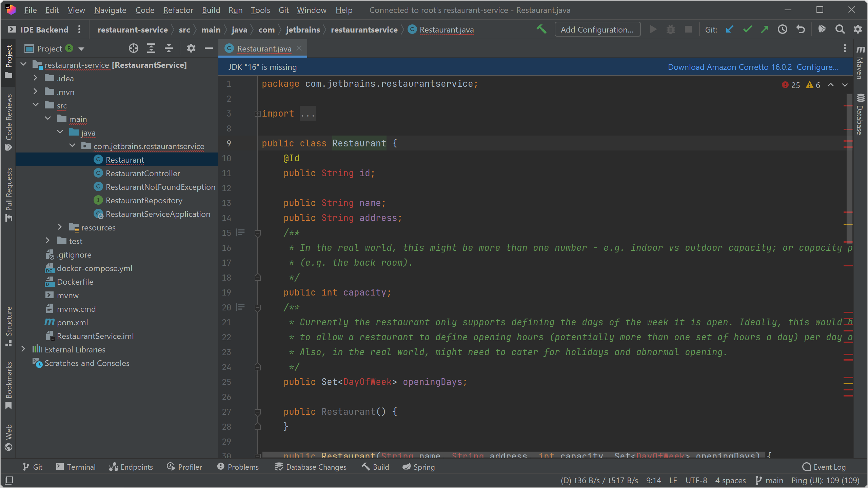Image resolution: width=868 pixels, height=488 pixels.
Task: Click the Git commit checkmark icon
Action: pyautogui.click(x=747, y=29)
